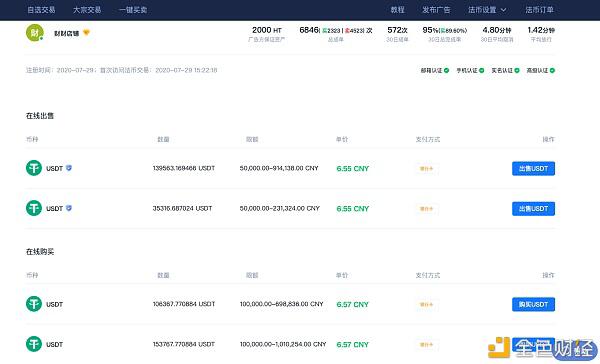Click the merchant name 财财店铺
This screenshot has height=364, width=600.
pos(67,33)
